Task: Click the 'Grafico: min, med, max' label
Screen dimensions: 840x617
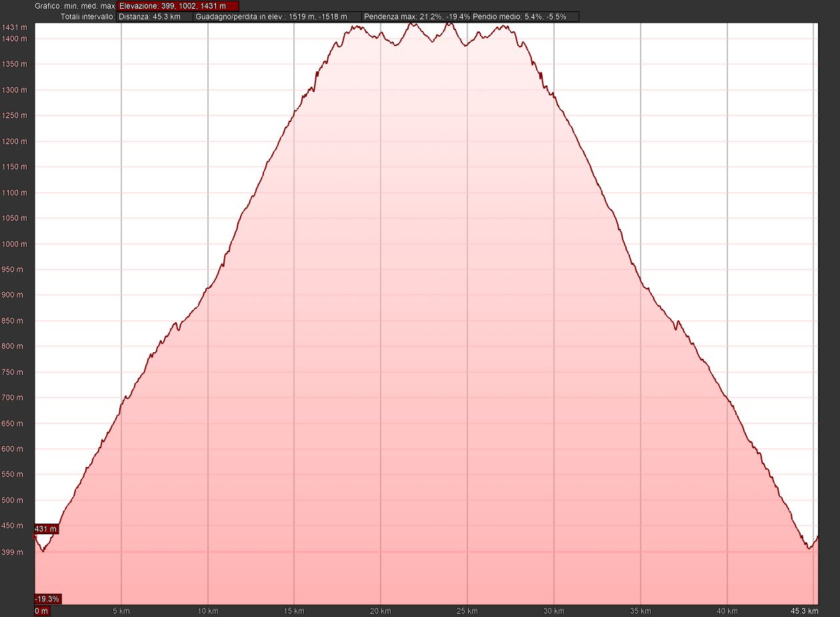Action: tap(75, 6)
